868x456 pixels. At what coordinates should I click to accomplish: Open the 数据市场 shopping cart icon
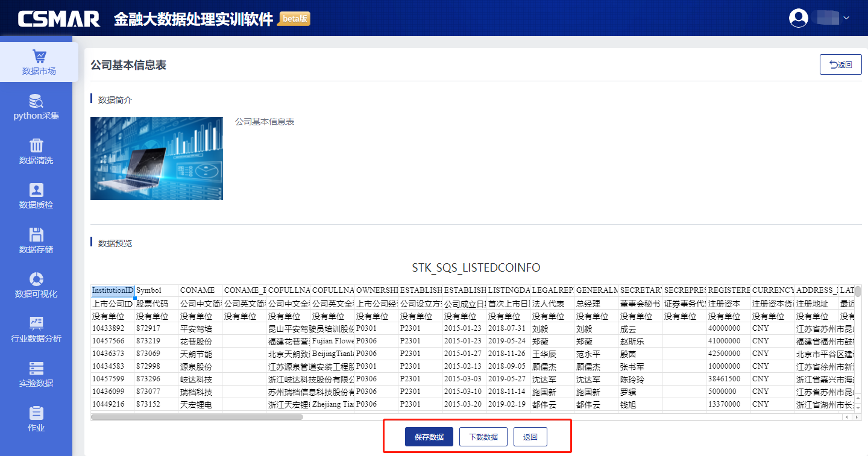[39, 57]
